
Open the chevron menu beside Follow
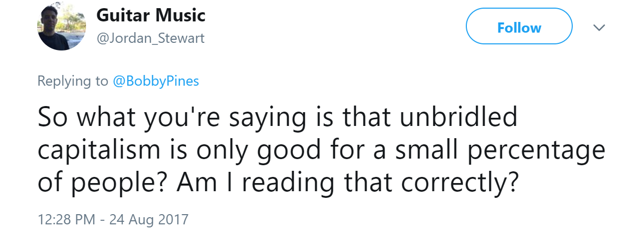pos(600,27)
